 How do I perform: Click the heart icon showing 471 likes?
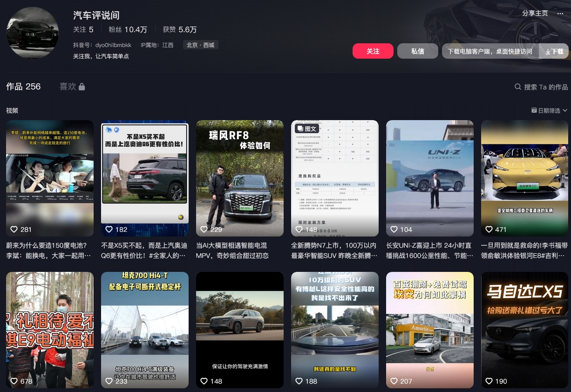(x=489, y=230)
